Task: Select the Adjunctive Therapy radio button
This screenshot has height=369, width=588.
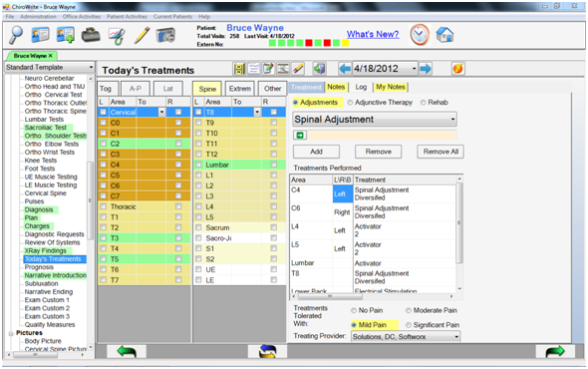Action: (x=350, y=103)
